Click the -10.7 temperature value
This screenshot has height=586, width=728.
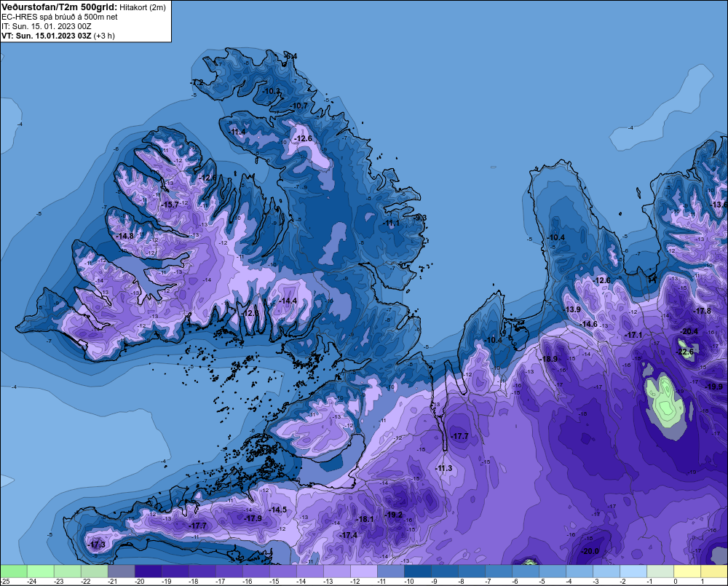coord(299,106)
